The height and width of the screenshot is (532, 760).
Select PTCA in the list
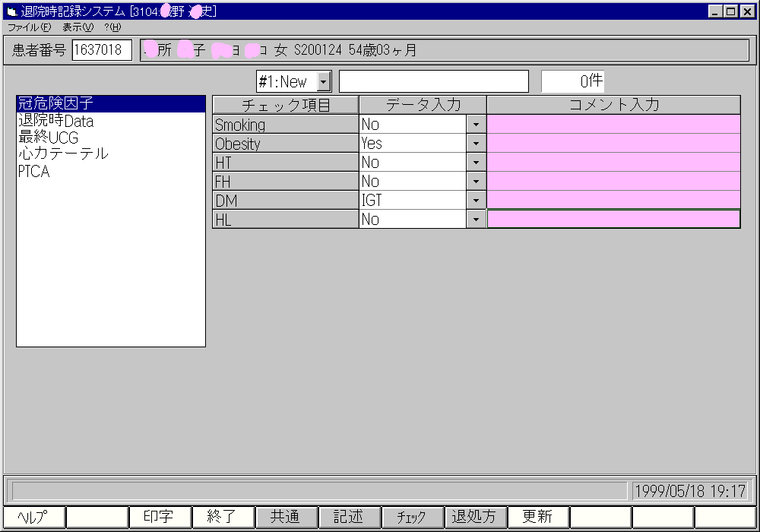34,172
